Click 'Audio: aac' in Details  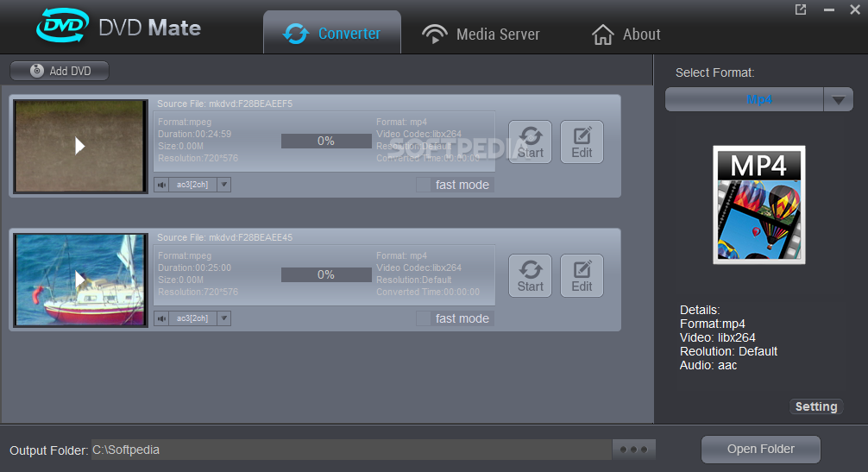click(x=708, y=365)
